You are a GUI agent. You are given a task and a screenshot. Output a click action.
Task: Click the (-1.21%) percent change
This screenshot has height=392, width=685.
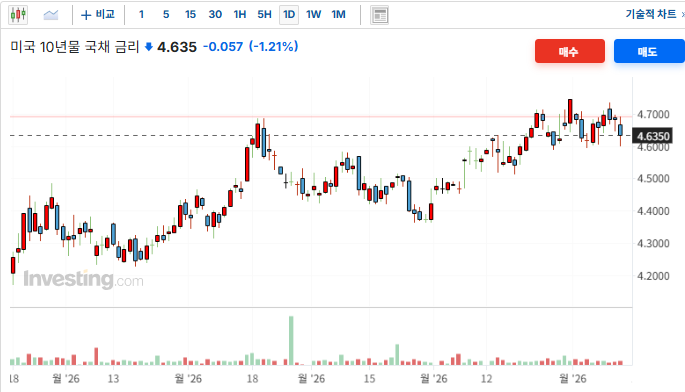click(273, 46)
